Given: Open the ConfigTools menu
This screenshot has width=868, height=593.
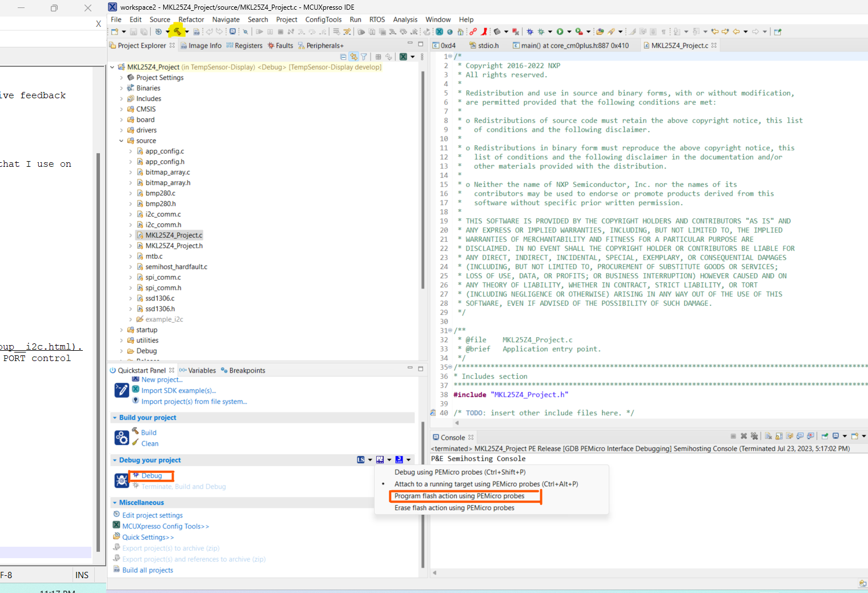Looking at the screenshot, I should tap(323, 19).
